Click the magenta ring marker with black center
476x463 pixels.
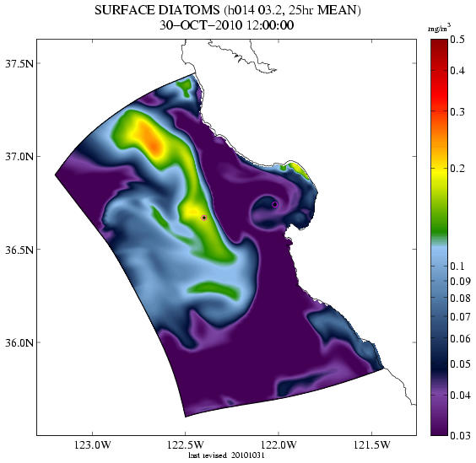[204, 218]
